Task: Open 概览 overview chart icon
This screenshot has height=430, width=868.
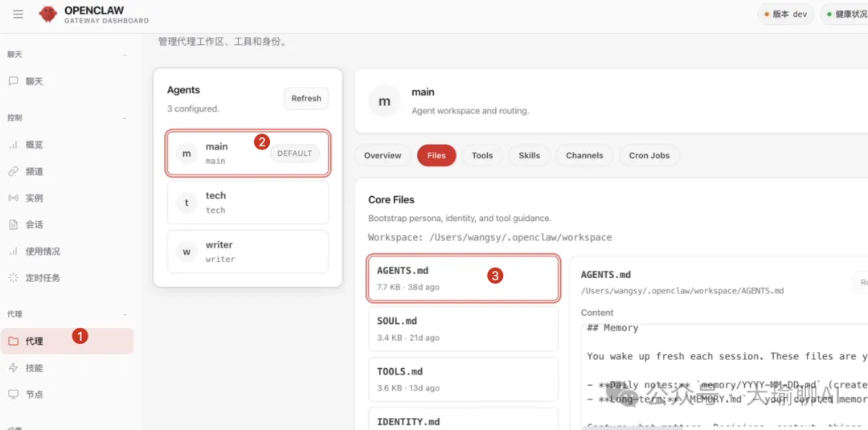Action: (13, 145)
